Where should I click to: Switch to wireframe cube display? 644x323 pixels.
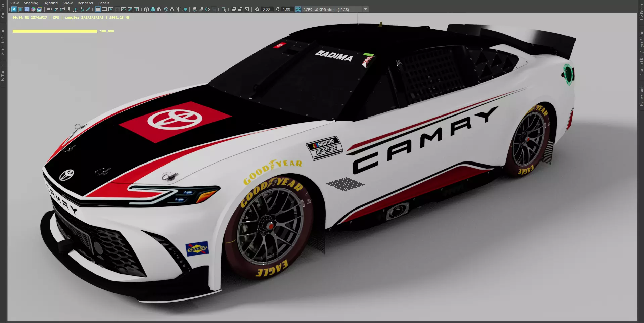pos(146,9)
